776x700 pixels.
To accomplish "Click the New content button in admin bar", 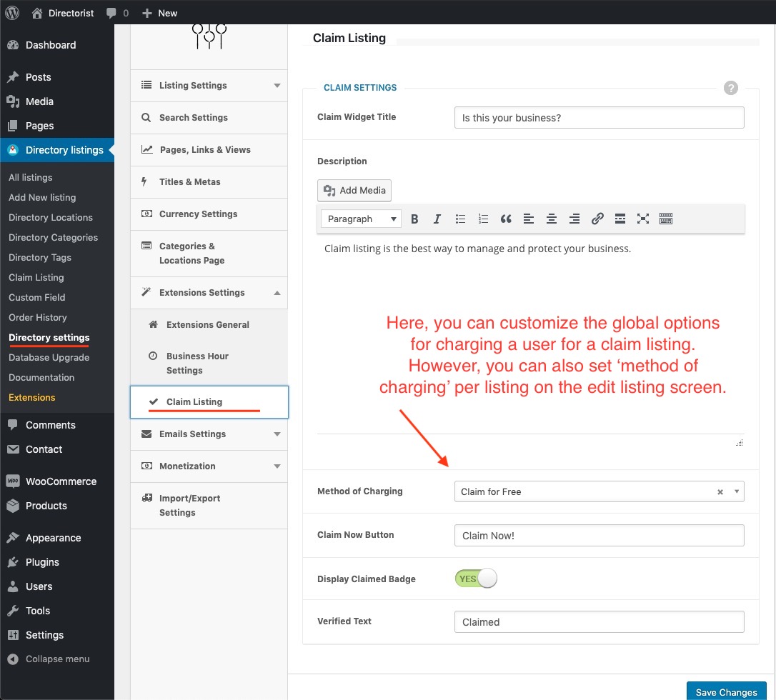I will click(159, 13).
